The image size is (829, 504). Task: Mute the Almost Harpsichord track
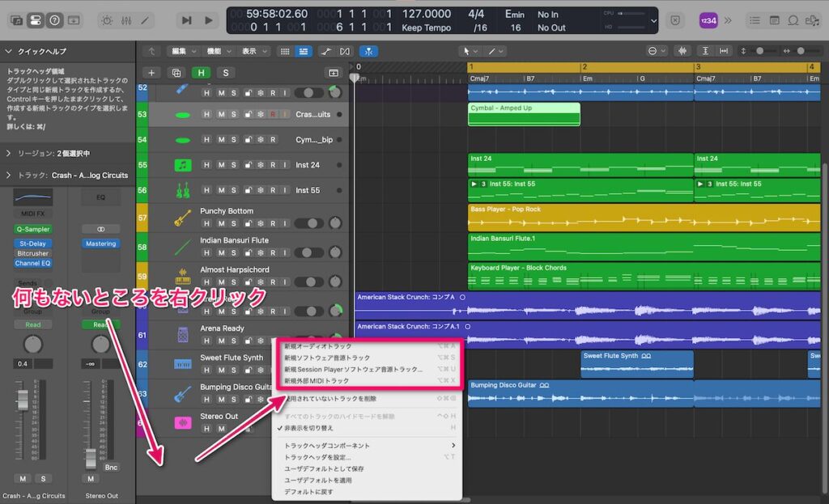point(221,282)
